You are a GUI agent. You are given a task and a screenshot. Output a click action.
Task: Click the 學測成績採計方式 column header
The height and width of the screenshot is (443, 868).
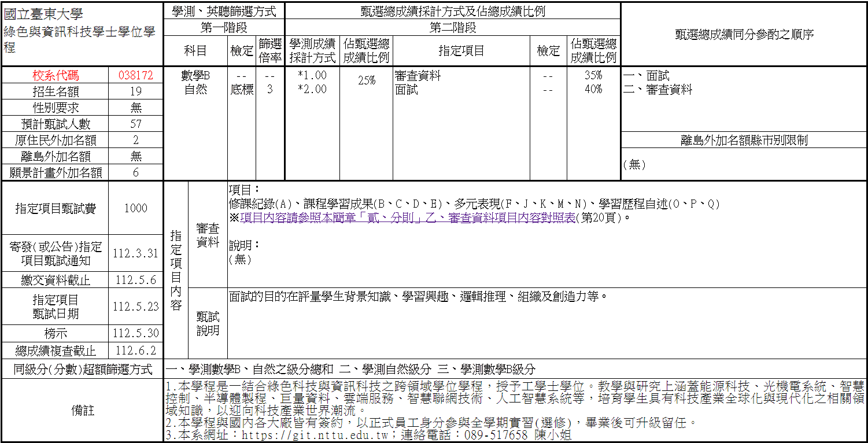click(x=313, y=51)
